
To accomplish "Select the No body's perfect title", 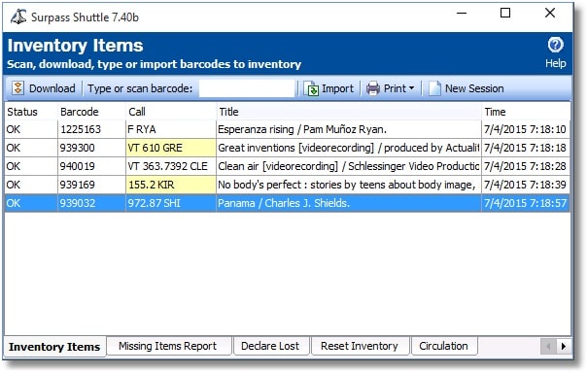I will [x=349, y=185].
